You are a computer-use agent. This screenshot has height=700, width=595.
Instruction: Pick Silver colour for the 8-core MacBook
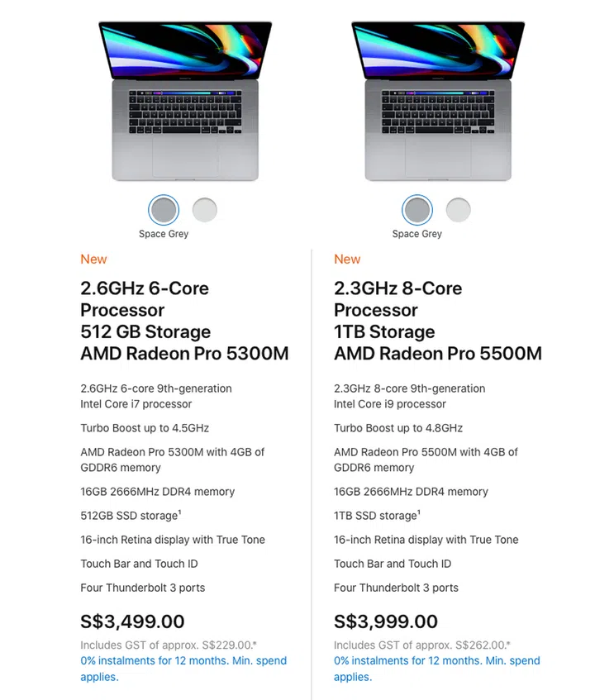tap(458, 210)
